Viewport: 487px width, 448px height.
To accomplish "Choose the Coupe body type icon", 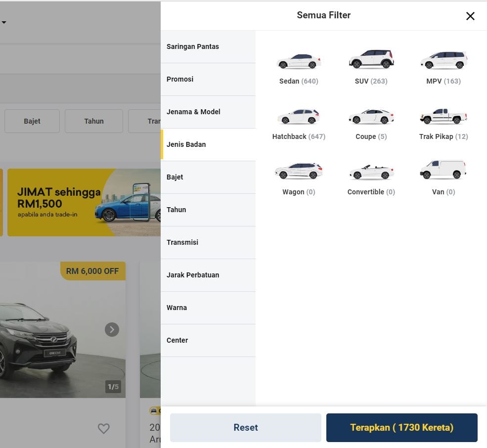I will coord(371,117).
